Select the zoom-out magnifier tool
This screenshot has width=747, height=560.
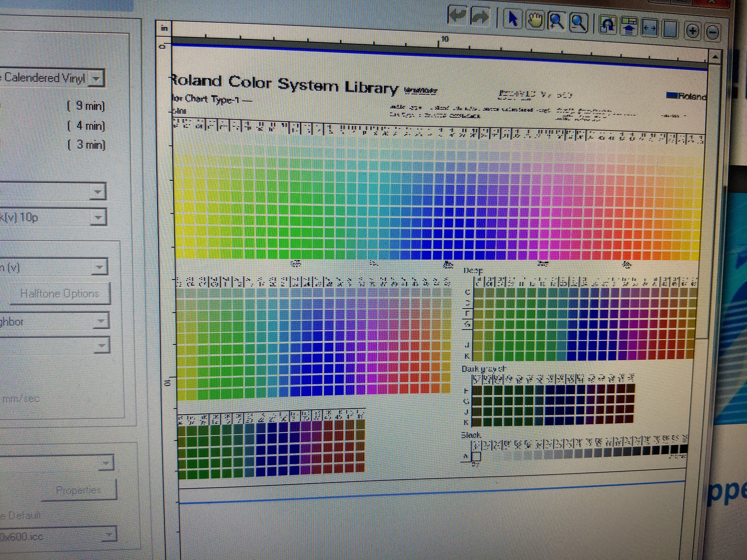tap(579, 23)
